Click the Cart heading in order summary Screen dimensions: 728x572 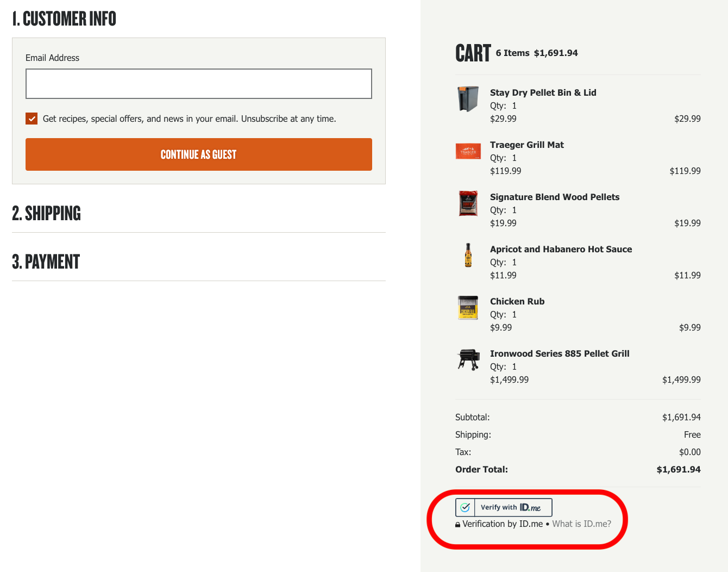473,53
